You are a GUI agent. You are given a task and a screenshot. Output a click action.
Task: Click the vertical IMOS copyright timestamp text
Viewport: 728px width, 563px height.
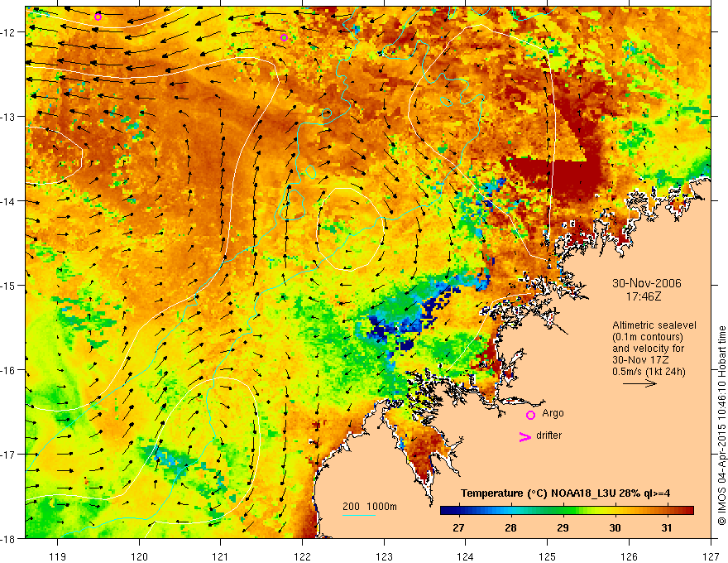[x=721, y=425]
